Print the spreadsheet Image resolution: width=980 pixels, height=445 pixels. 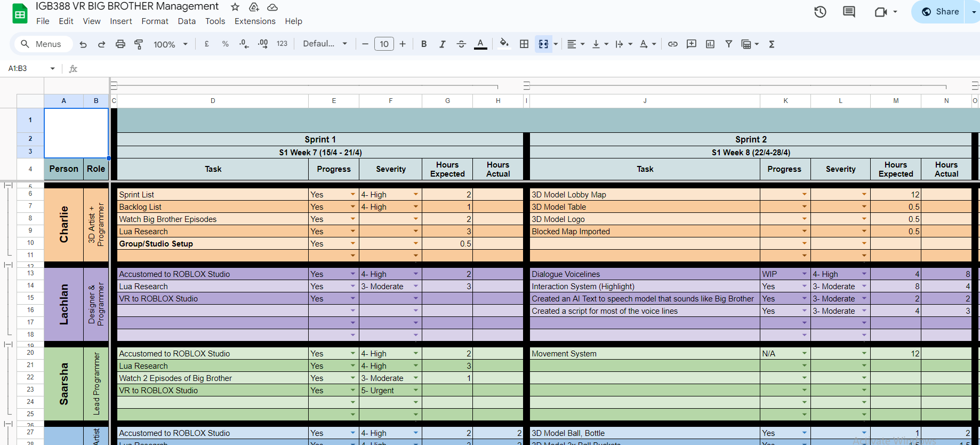pos(121,44)
